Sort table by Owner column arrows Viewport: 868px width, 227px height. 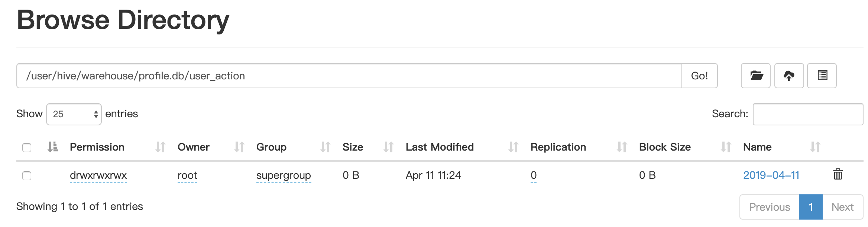pyautogui.click(x=239, y=147)
